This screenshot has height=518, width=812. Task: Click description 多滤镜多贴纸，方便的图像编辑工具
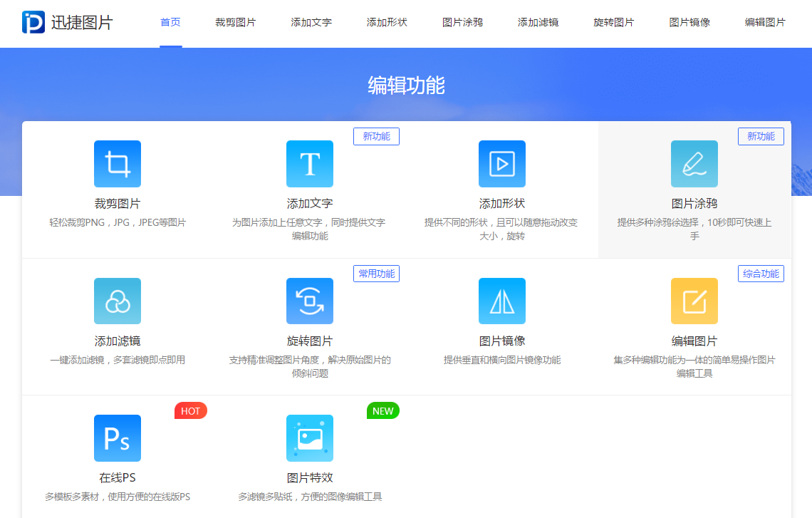(x=310, y=497)
